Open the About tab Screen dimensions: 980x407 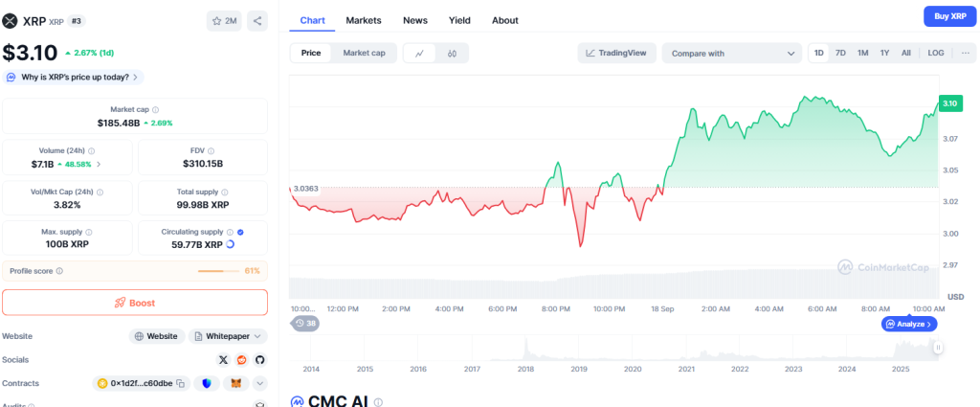point(505,20)
